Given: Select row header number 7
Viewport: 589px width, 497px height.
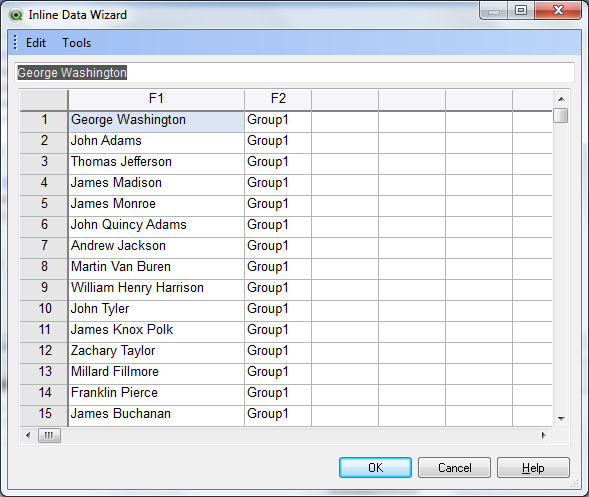Looking at the screenshot, I should (x=44, y=248).
